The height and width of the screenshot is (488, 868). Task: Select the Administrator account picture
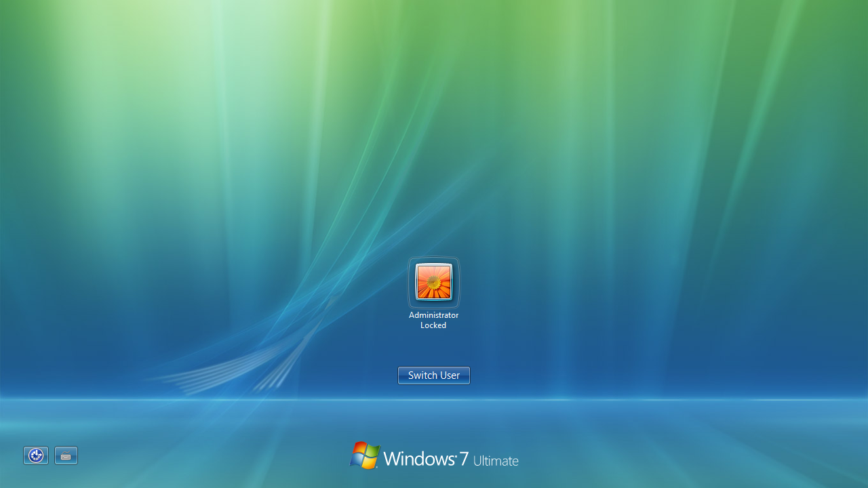tap(434, 282)
